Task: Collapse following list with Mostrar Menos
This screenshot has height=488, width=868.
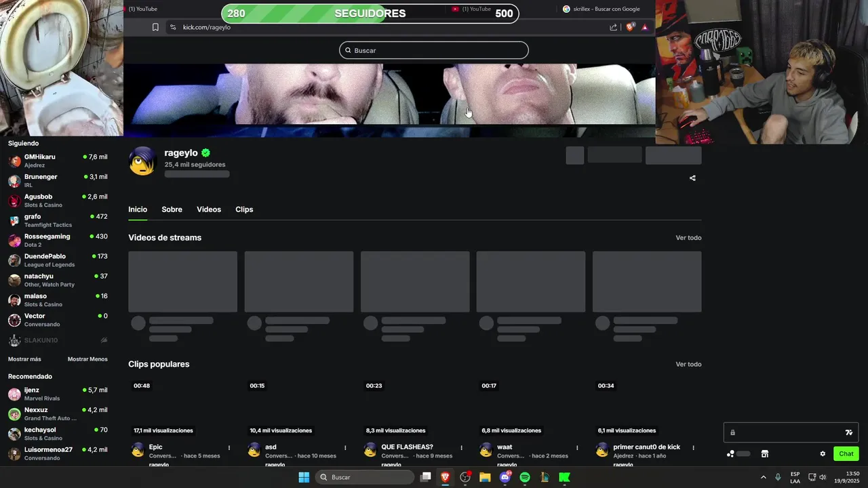Action: [87, 359]
